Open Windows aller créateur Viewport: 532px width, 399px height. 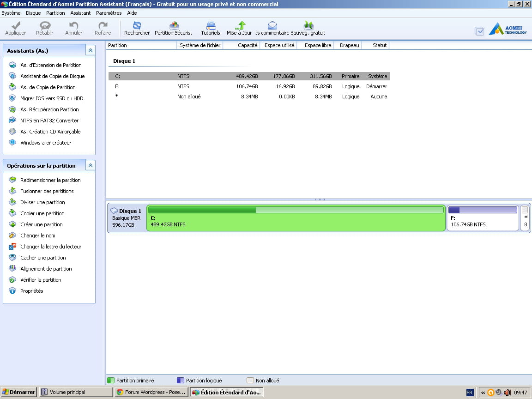pyautogui.click(x=46, y=143)
